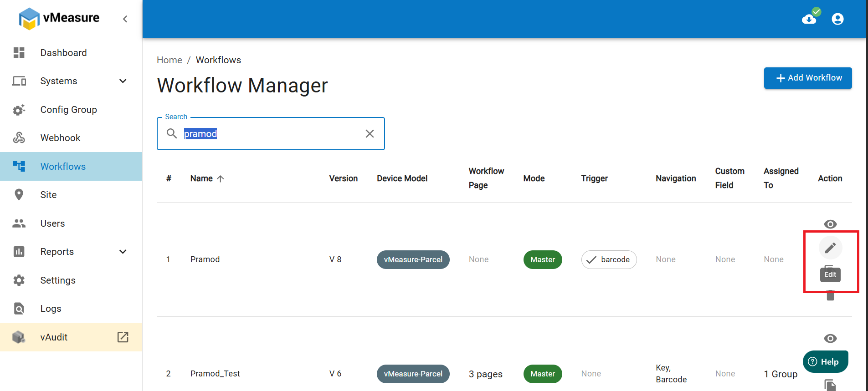Click the Systems devices icon
The image size is (868, 391).
pos(19,81)
